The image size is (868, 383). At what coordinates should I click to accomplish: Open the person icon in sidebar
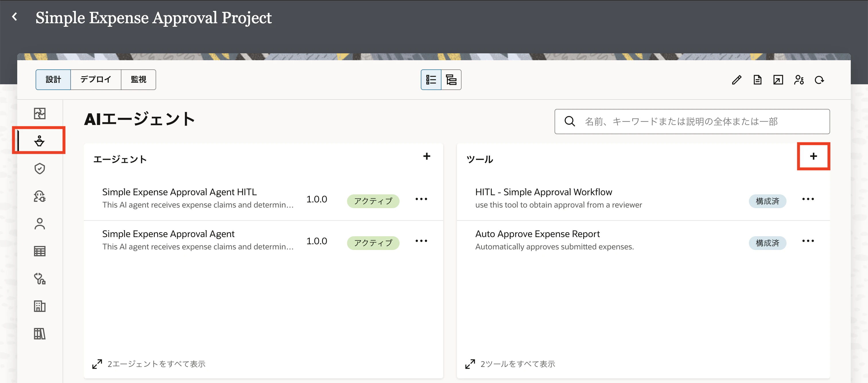39,224
